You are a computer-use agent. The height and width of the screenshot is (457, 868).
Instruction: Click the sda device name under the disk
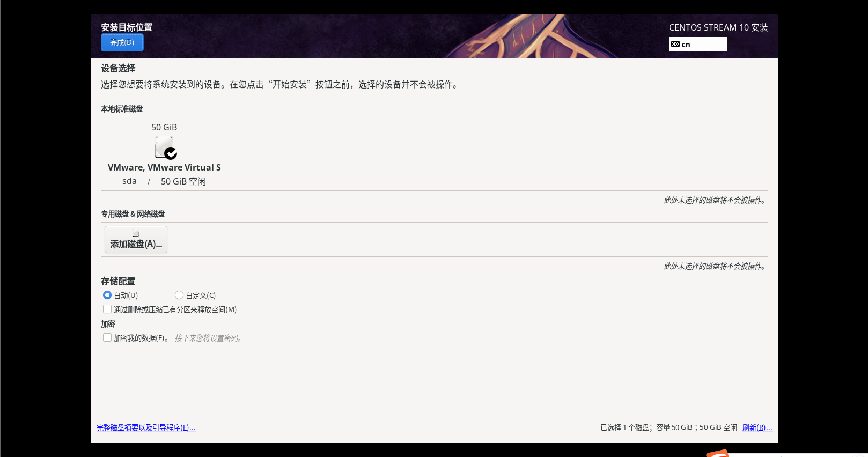(129, 181)
